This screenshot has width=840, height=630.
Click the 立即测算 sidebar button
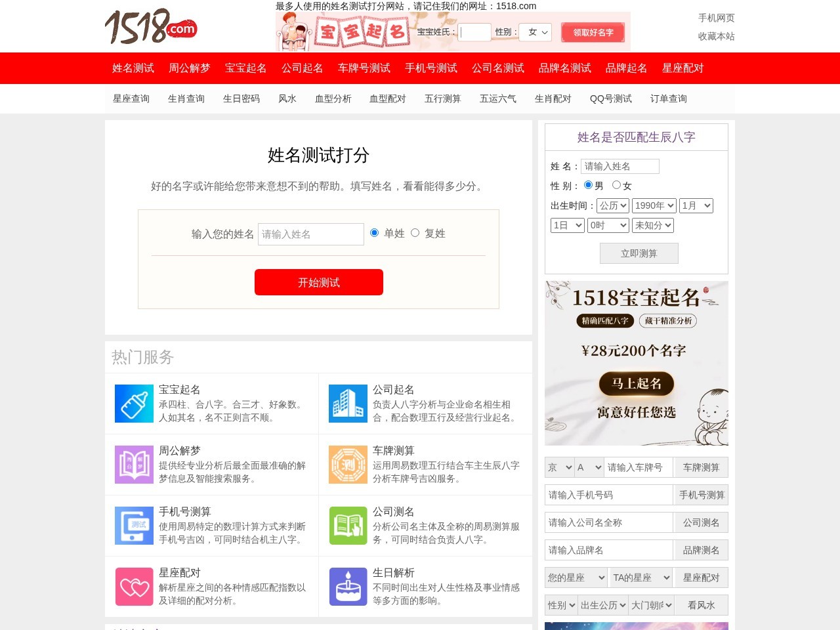tap(639, 253)
